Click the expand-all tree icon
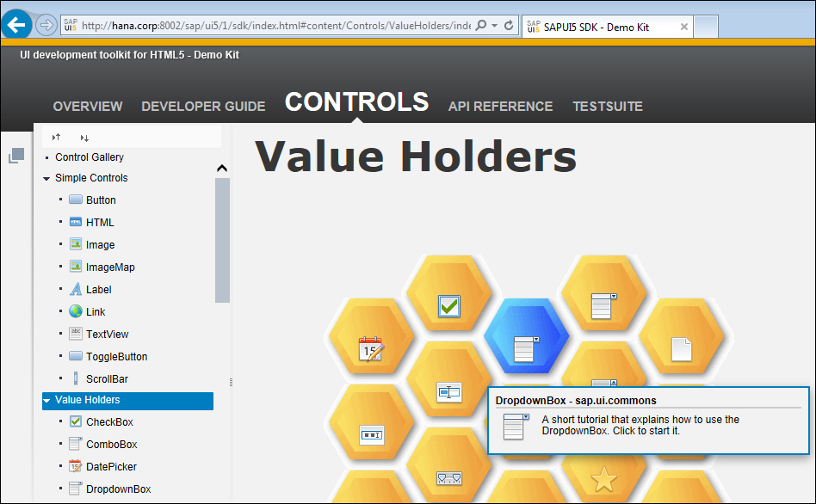816x504 pixels. [x=84, y=138]
